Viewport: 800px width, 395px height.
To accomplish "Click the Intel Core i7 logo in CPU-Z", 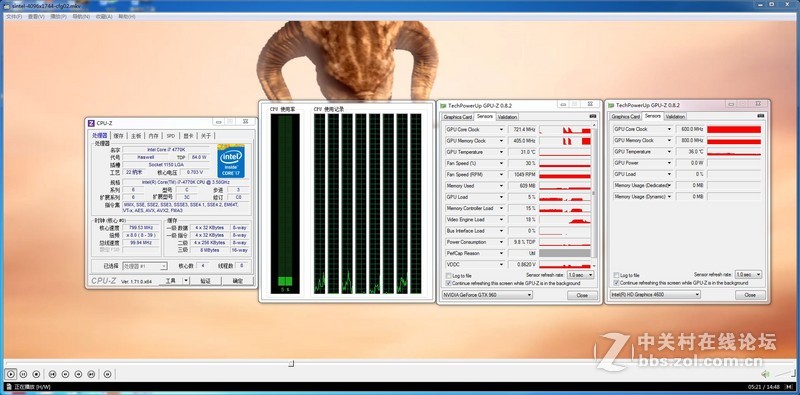I will click(x=231, y=161).
